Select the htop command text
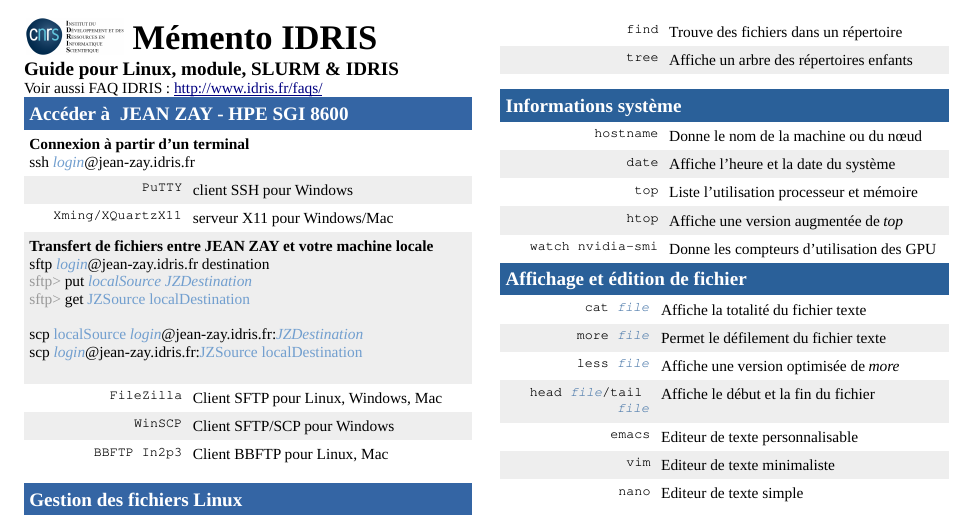965x515 pixels. coord(641,219)
